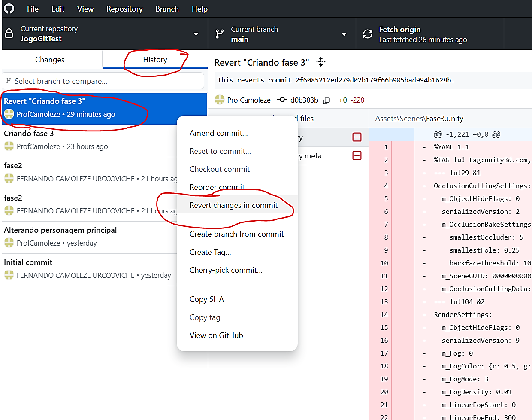The height and width of the screenshot is (420, 532).
Task: Click the GitHub logo icon
Action: 9,9
